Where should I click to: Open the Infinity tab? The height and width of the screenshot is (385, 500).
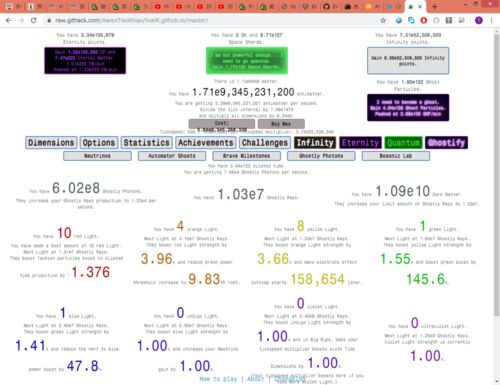[315, 143]
